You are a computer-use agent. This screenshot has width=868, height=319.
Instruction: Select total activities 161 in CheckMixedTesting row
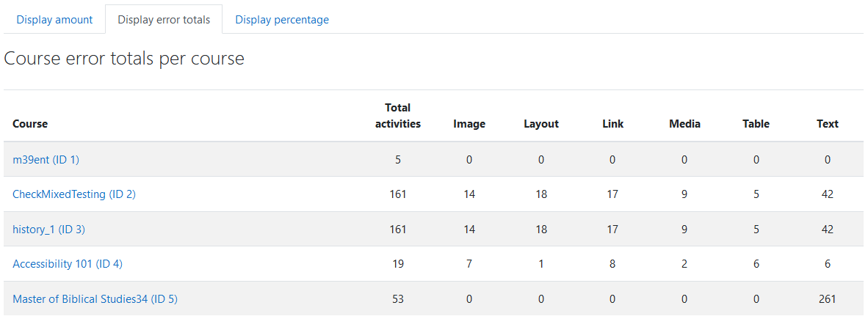pos(398,194)
